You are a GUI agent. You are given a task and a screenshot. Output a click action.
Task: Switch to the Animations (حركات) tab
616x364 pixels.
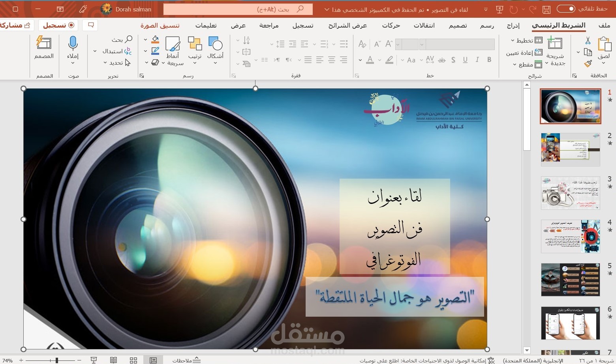tap(391, 25)
